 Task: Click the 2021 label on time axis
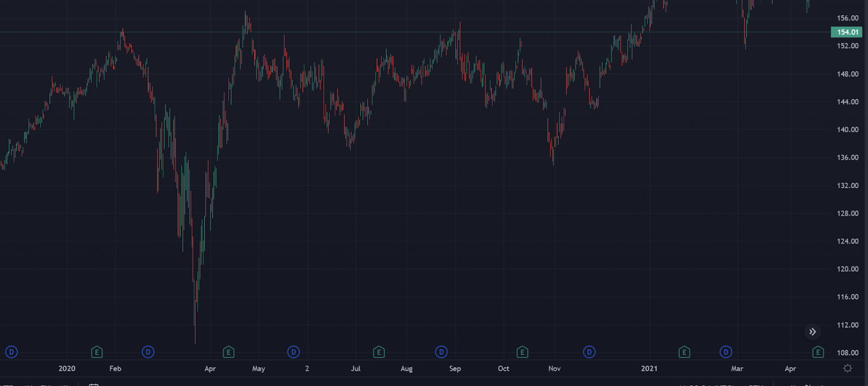tap(649, 369)
